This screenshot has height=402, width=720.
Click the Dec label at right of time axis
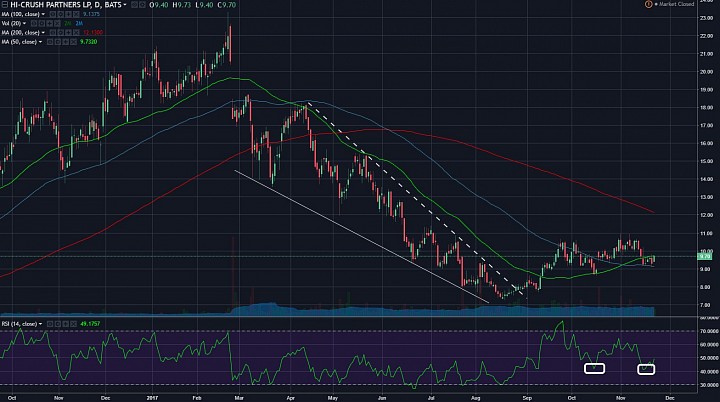click(x=670, y=398)
